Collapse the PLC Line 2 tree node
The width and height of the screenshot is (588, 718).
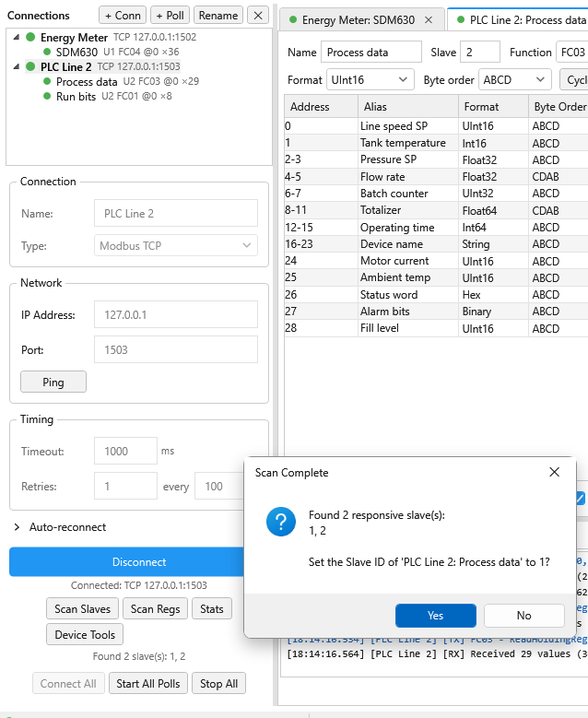pos(17,67)
